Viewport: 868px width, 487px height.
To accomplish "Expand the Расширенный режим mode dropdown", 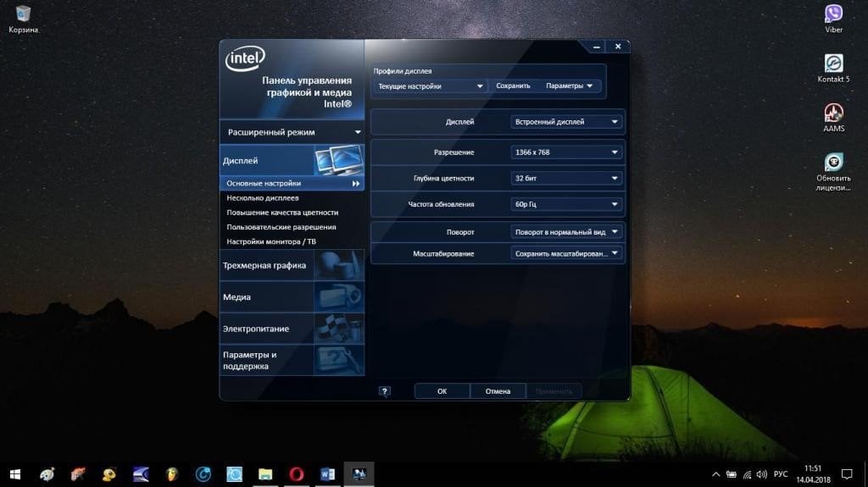I will coord(292,132).
